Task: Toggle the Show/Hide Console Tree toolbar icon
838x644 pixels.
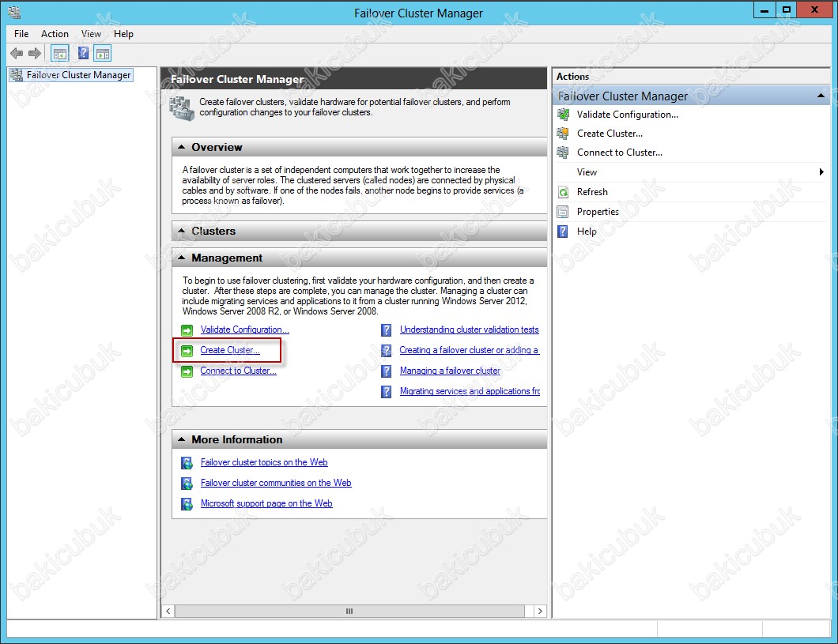Action: 60,54
